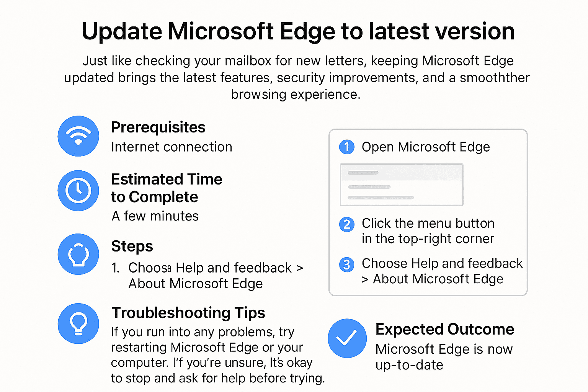Click the checkmark icon for Expected Outcome
The width and height of the screenshot is (588, 392).
347,338
